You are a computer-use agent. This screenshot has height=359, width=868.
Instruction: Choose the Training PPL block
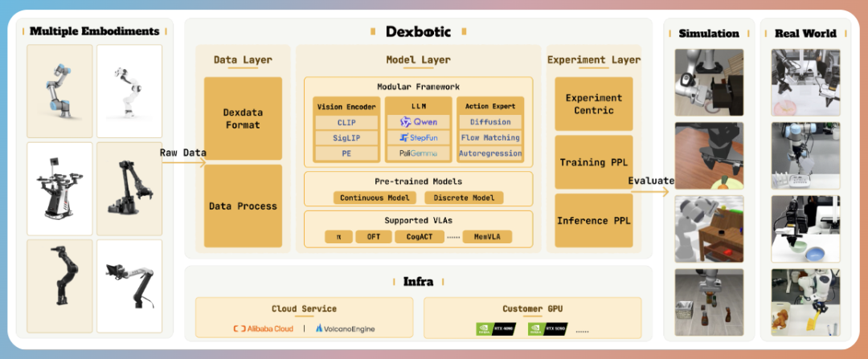point(594,162)
